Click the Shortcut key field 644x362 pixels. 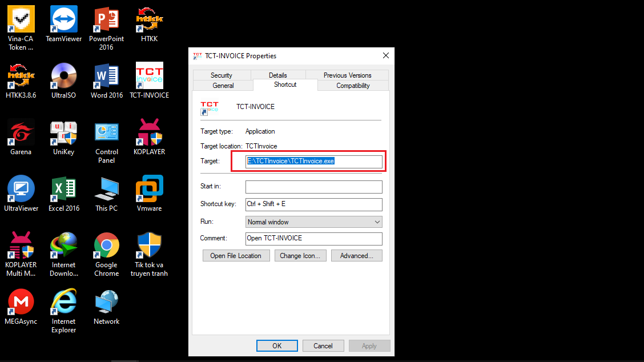pos(314,204)
